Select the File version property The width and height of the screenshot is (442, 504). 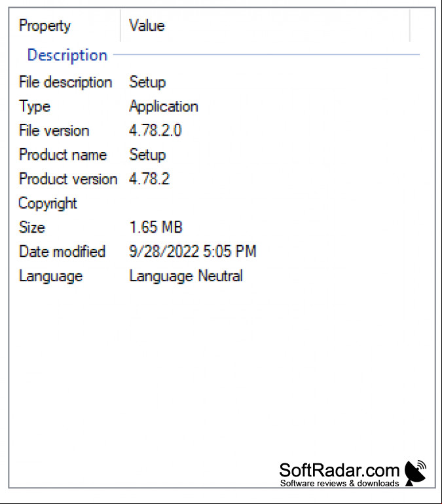[x=54, y=130]
